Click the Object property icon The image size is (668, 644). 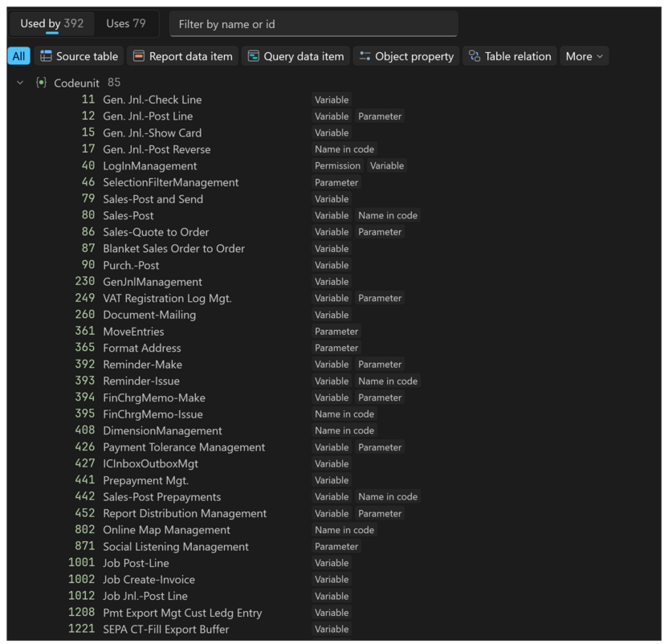pyautogui.click(x=365, y=56)
